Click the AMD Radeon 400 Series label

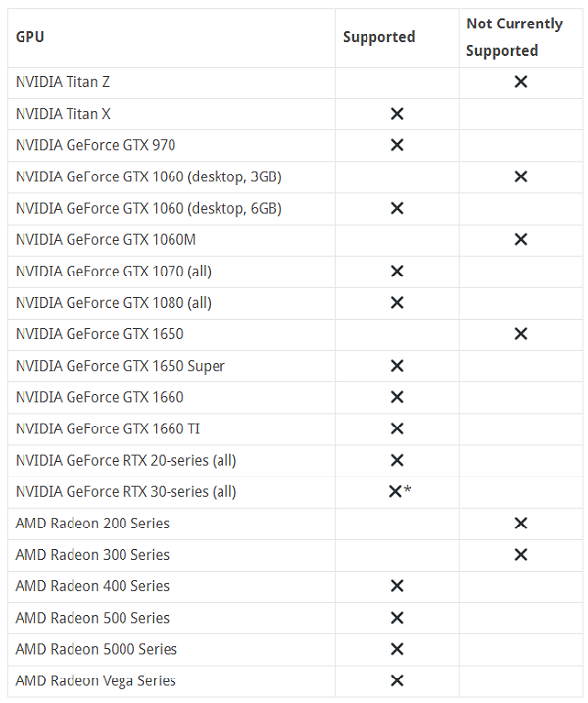[x=92, y=586]
